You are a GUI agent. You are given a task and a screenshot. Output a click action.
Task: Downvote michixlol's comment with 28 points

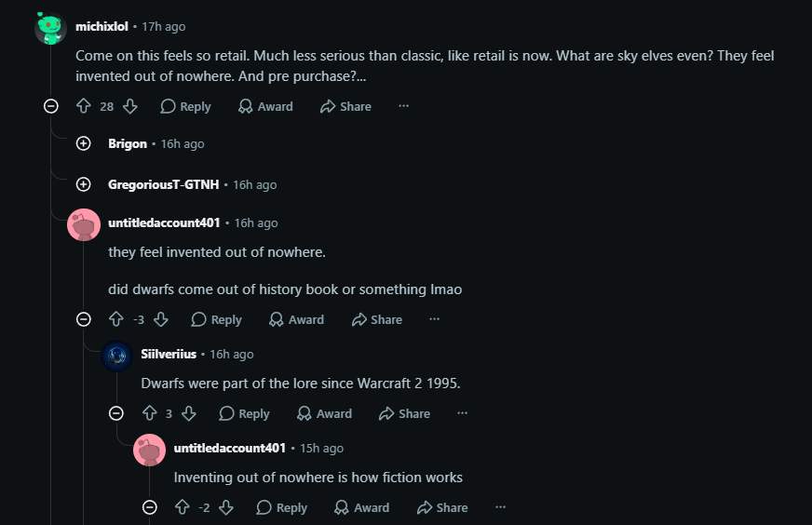point(130,106)
